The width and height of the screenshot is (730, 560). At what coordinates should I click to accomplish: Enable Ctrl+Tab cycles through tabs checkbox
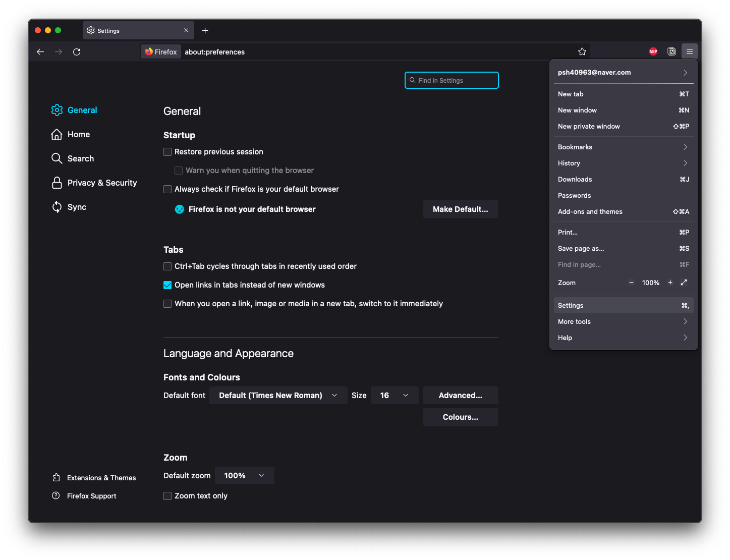pos(167,266)
